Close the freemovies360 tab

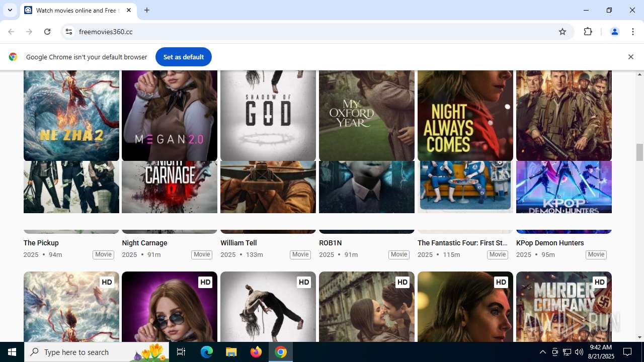pos(129,10)
